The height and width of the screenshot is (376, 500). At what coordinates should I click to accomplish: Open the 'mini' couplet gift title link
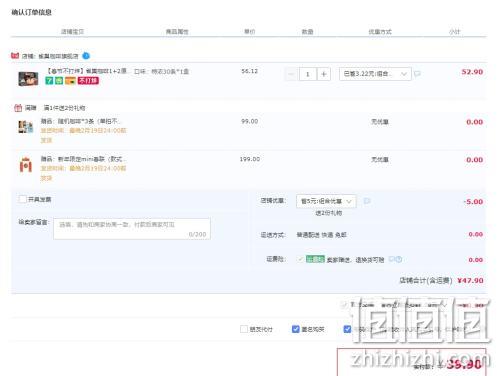pos(83,159)
